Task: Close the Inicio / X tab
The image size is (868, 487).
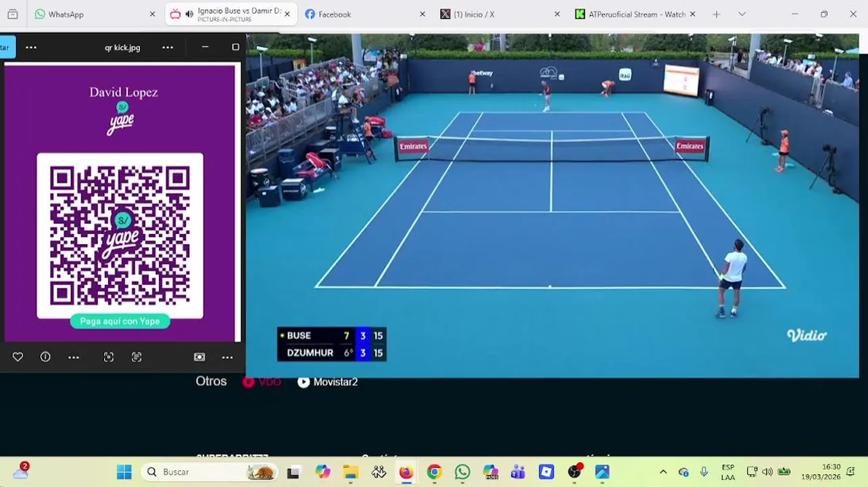Action: tap(557, 14)
